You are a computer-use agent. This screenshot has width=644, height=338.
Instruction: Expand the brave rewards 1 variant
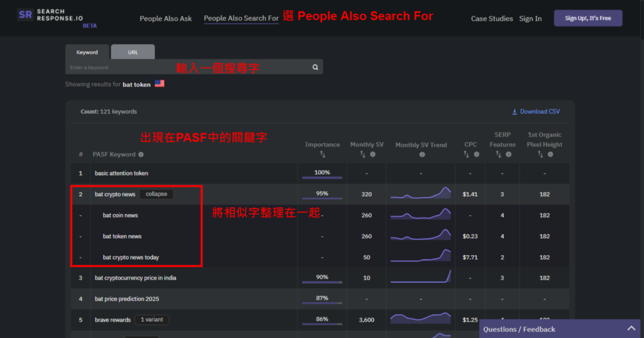coord(152,320)
